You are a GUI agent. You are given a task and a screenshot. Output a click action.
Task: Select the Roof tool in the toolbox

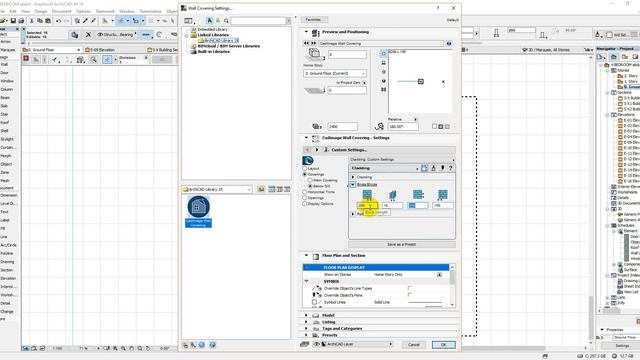coord(5,122)
